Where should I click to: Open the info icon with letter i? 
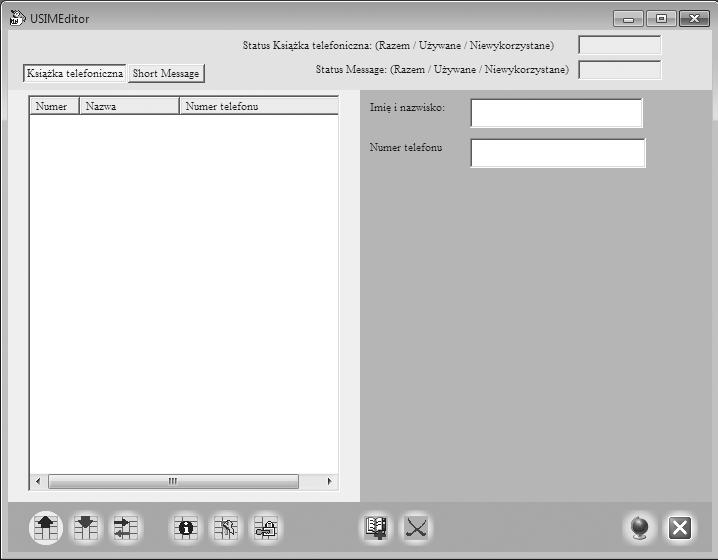tap(185, 528)
